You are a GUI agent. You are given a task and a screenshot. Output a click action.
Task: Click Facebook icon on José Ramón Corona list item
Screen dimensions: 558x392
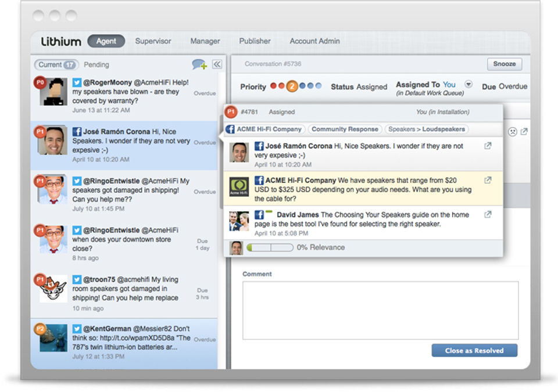[77, 132]
